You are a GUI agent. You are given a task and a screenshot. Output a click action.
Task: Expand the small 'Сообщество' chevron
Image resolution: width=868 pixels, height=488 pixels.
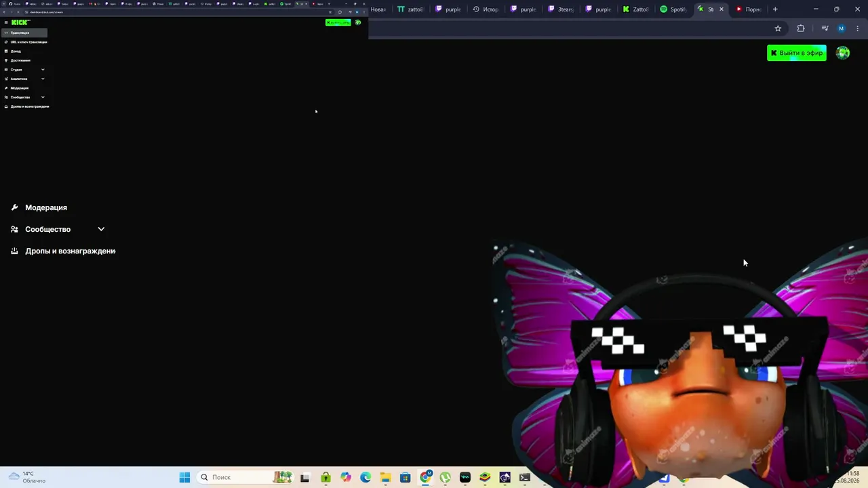click(x=43, y=97)
